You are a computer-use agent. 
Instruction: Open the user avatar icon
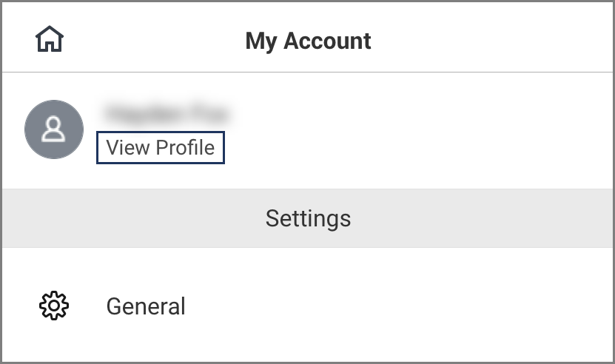[53, 129]
